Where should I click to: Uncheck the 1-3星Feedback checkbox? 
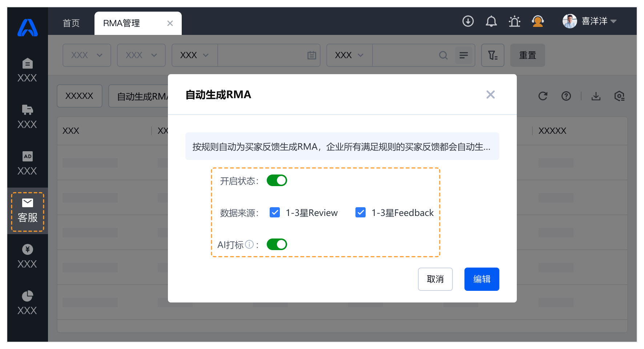(x=361, y=212)
